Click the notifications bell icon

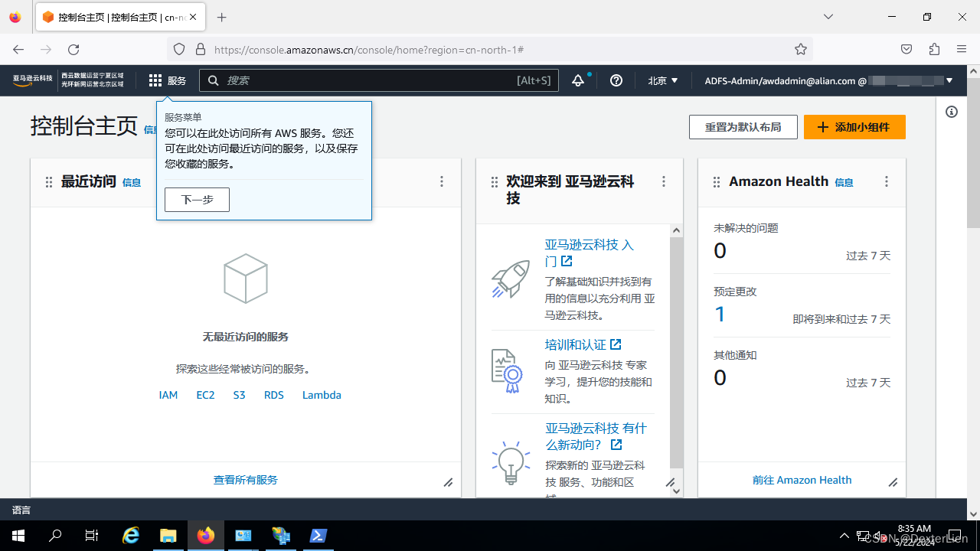click(578, 80)
